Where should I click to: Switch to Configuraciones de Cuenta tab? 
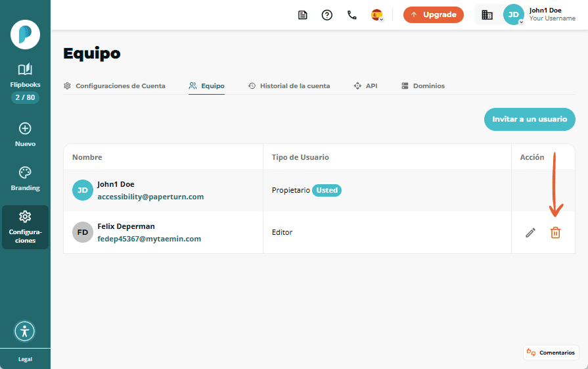(x=115, y=86)
